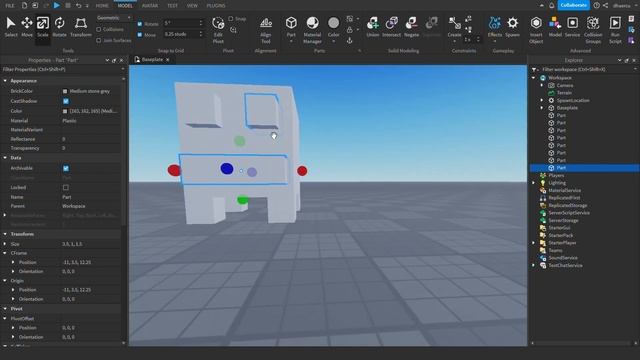Undo the last action
The width and height of the screenshot is (640, 360).
click(x=78, y=6)
